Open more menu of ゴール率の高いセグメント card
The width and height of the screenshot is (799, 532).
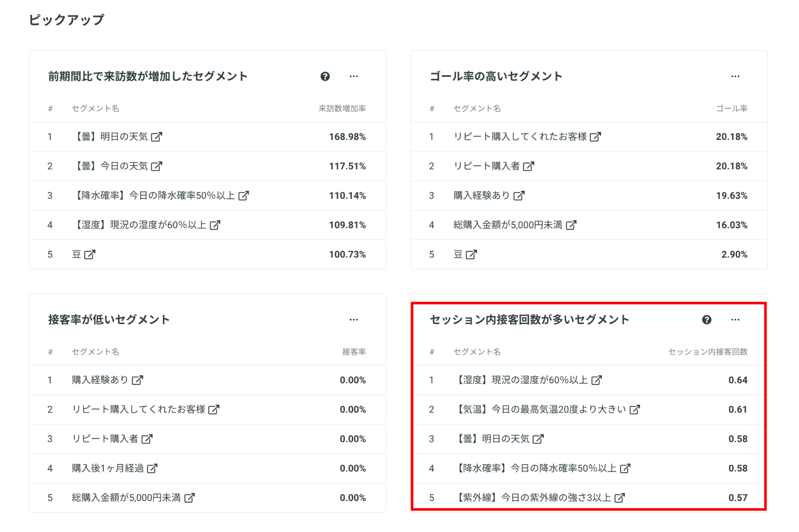[x=735, y=76]
